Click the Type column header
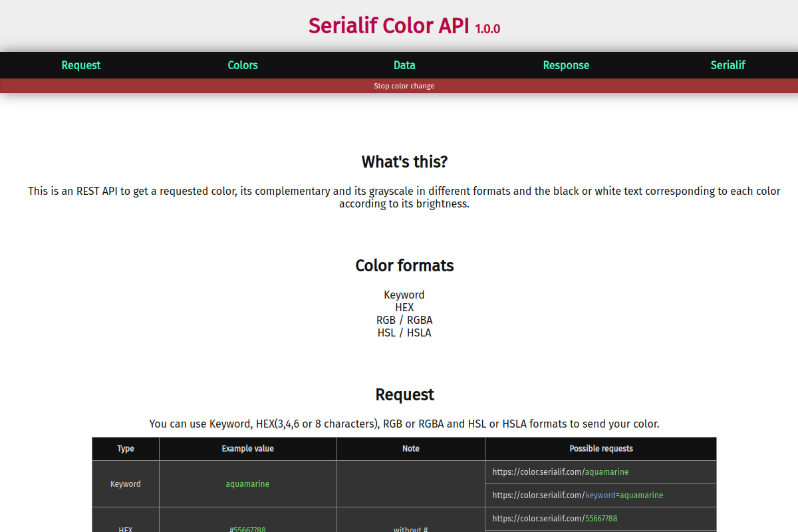The width and height of the screenshot is (798, 532). 126,449
